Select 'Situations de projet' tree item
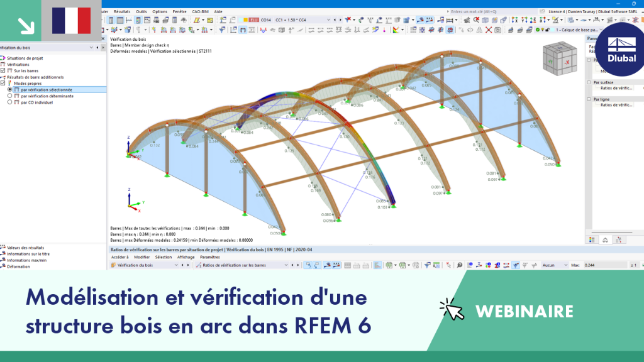Screen dimensions: 644x362 [25, 58]
